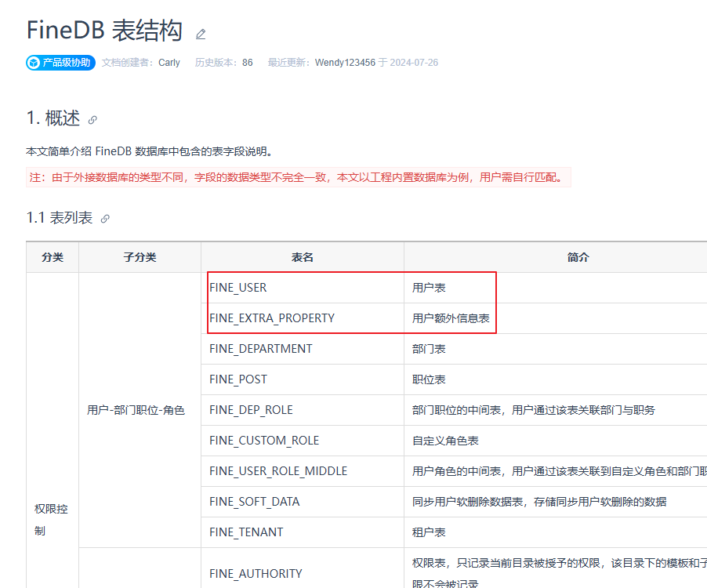Click the 同步用户软删除数据表 description
This screenshot has width=707, height=588.
pyautogui.click(x=539, y=502)
